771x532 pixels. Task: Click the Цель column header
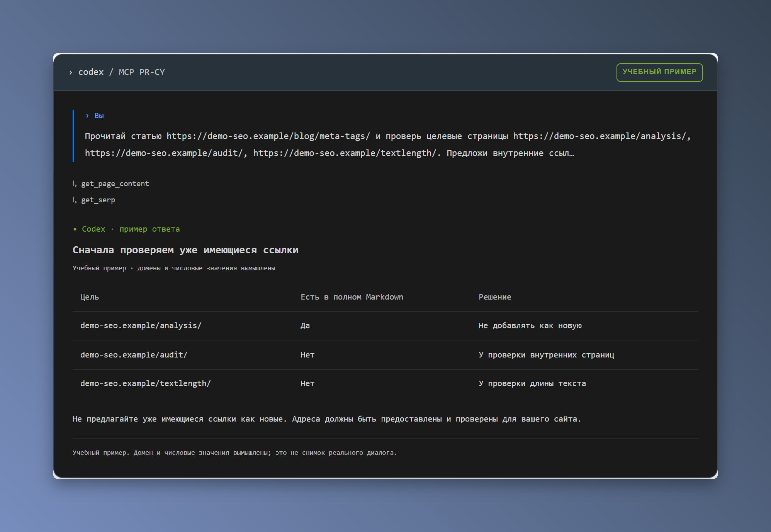coord(90,297)
